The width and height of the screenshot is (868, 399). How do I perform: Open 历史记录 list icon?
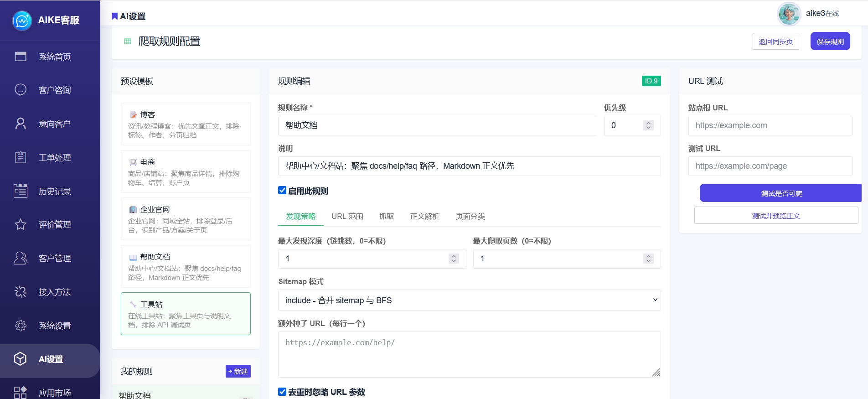point(21,191)
